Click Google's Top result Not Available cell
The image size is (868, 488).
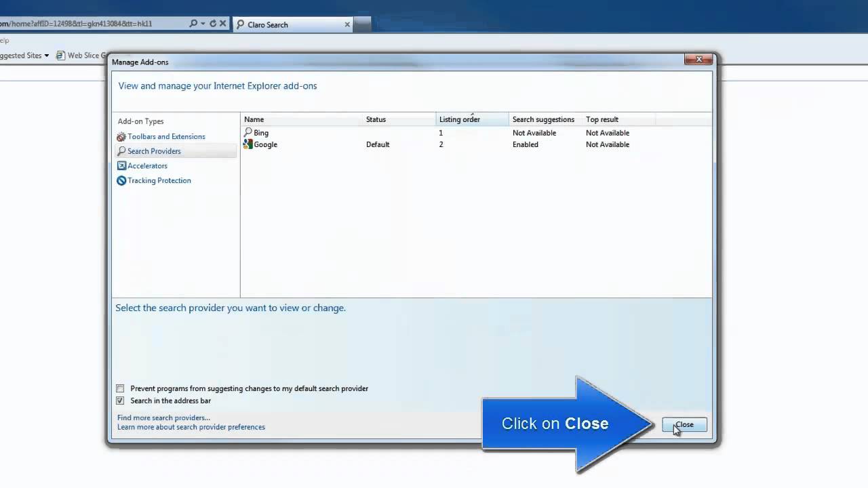pos(608,144)
